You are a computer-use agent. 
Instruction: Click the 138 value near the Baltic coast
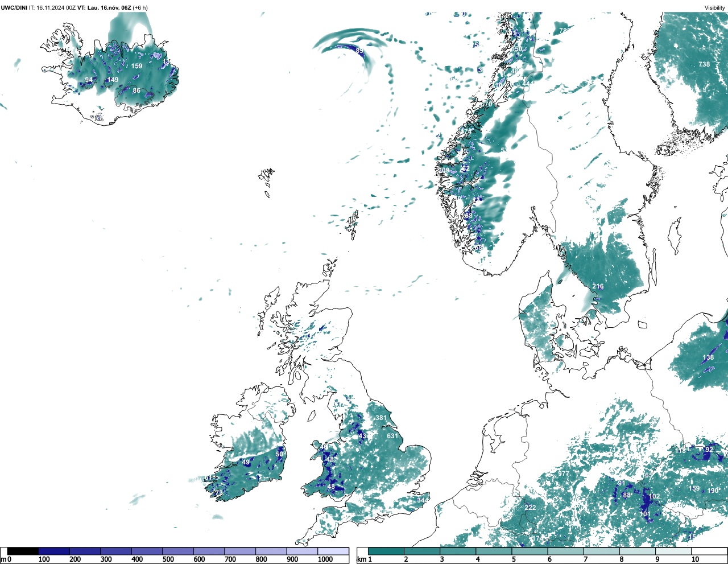point(708,357)
